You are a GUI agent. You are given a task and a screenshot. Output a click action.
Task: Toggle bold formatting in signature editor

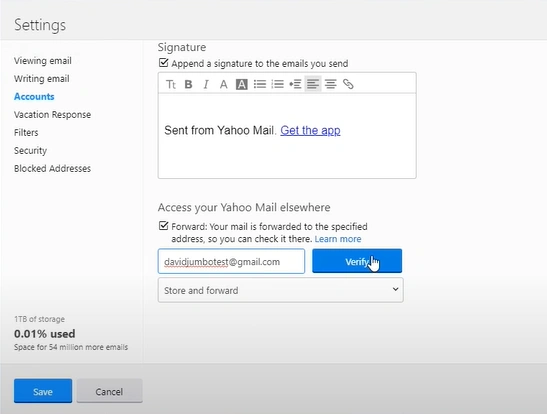click(x=188, y=84)
